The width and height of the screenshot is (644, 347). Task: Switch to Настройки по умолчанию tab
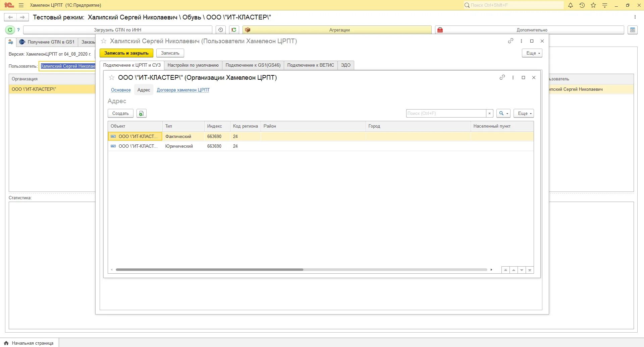click(193, 65)
